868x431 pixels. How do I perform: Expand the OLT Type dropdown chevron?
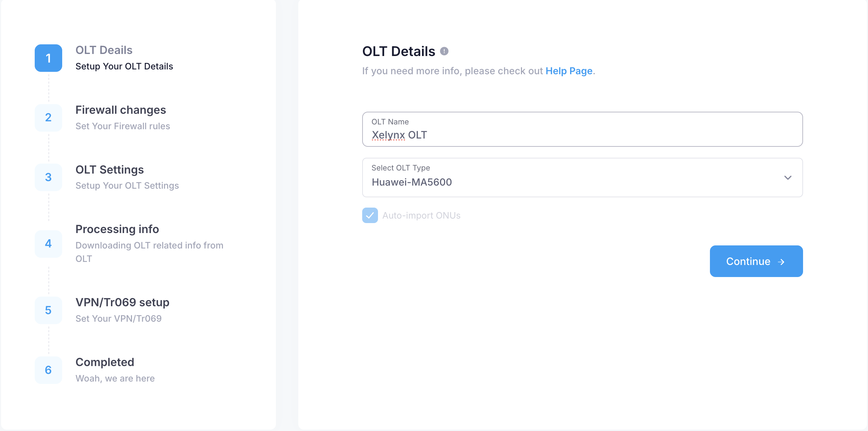click(x=788, y=178)
